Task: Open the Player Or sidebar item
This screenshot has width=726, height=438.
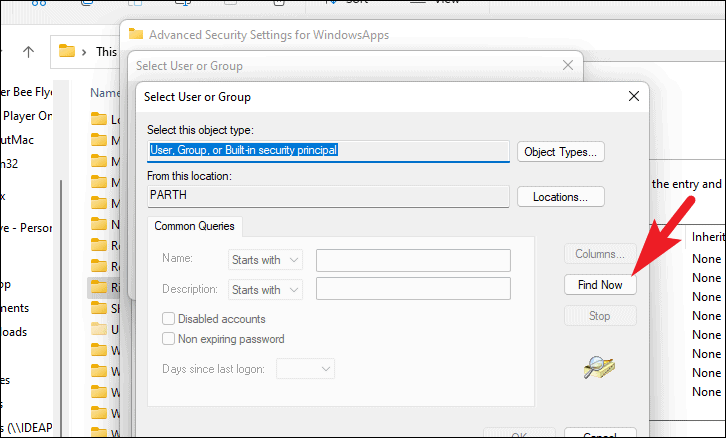Action: click(x=26, y=116)
